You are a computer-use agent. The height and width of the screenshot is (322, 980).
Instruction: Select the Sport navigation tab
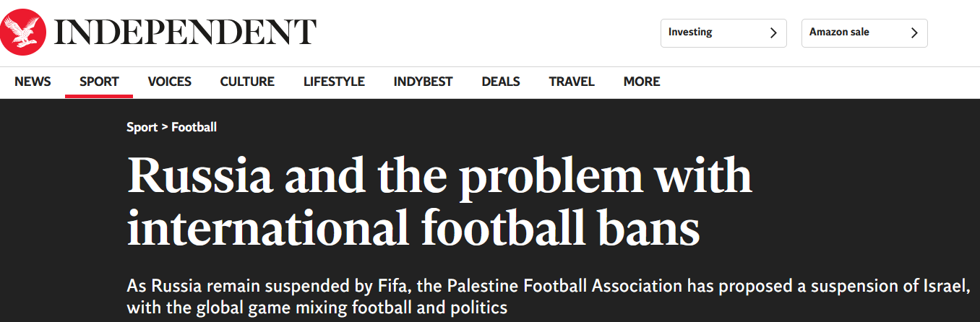click(x=99, y=82)
